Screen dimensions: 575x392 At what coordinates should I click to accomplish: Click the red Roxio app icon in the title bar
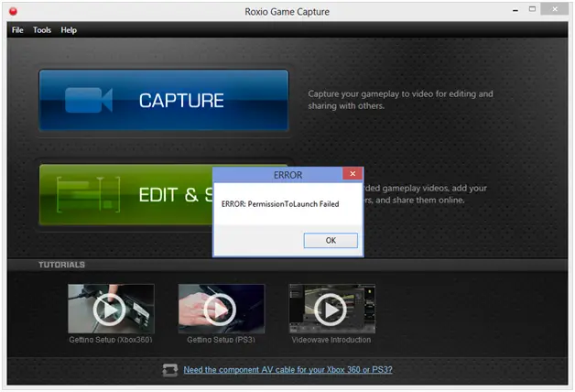click(x=13, y=12)
